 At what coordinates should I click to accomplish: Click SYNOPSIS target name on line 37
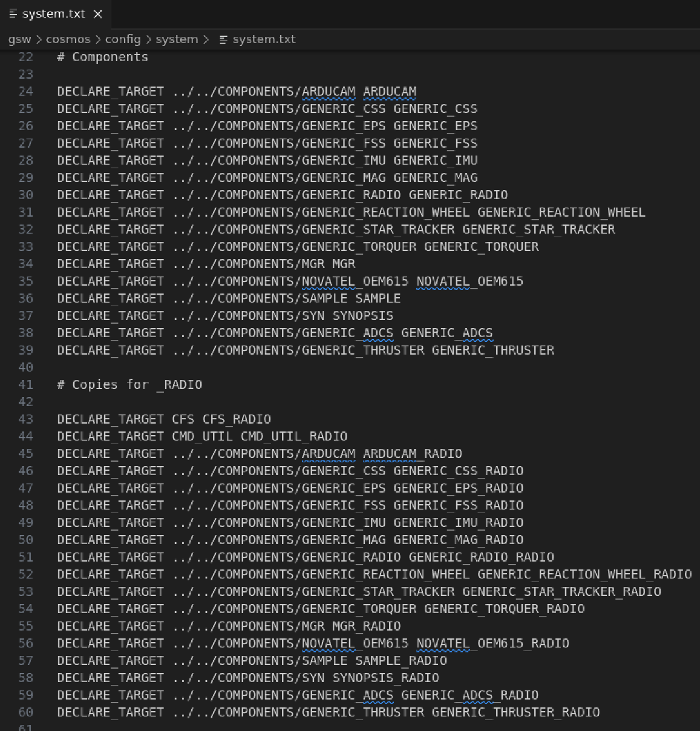[x=363, y=316]
